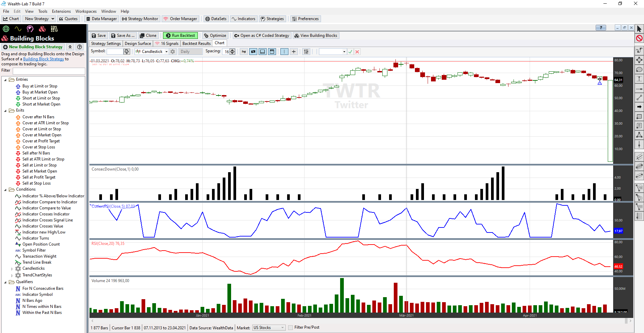Open chart style settings gear icon
The height and width of the screenshot is (333, 644).
(173, 52)
